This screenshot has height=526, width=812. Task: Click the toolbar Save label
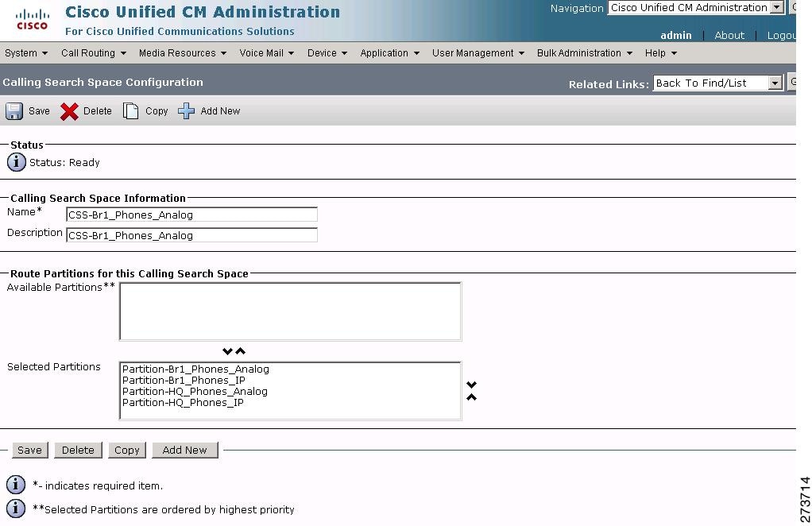(x=39, y=110)
